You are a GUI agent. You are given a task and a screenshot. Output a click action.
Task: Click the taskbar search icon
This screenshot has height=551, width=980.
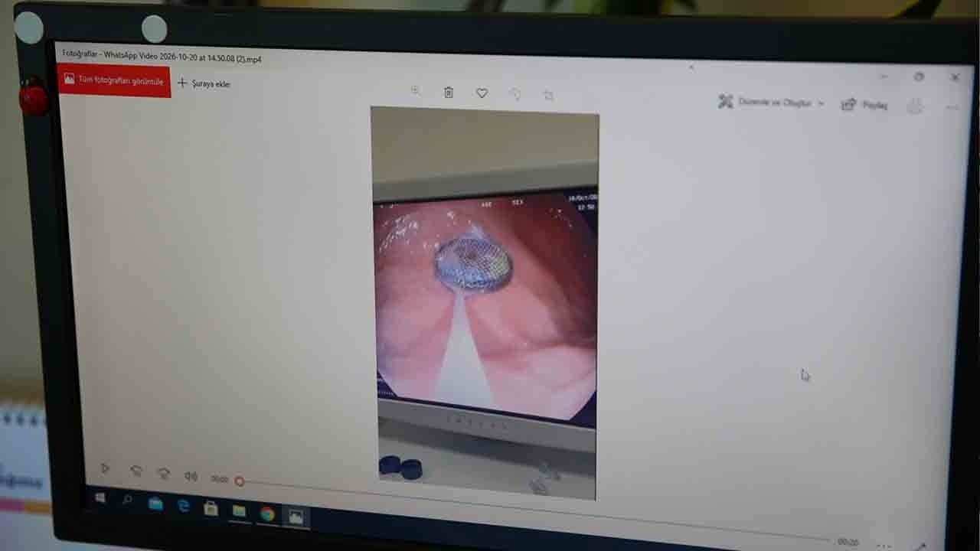point(127,500)
